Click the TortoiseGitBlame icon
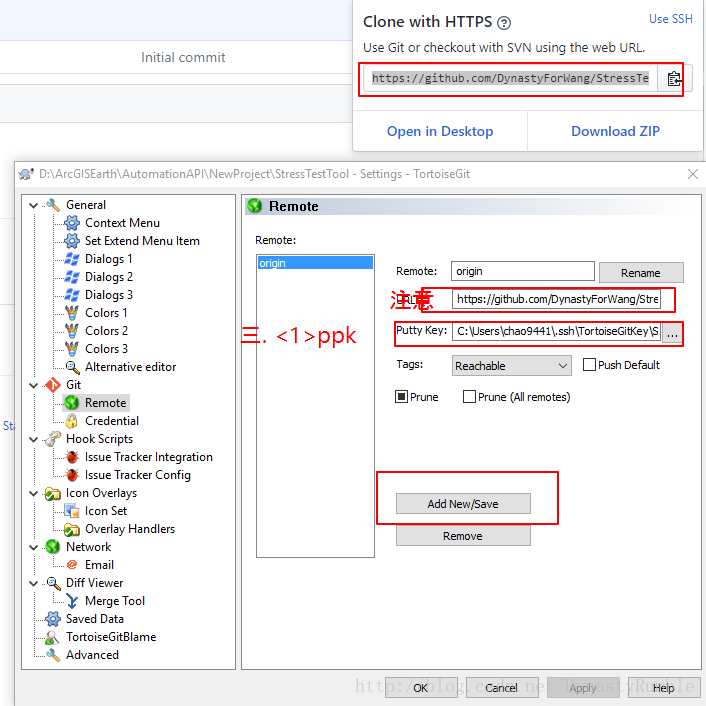 pos(53,637)
